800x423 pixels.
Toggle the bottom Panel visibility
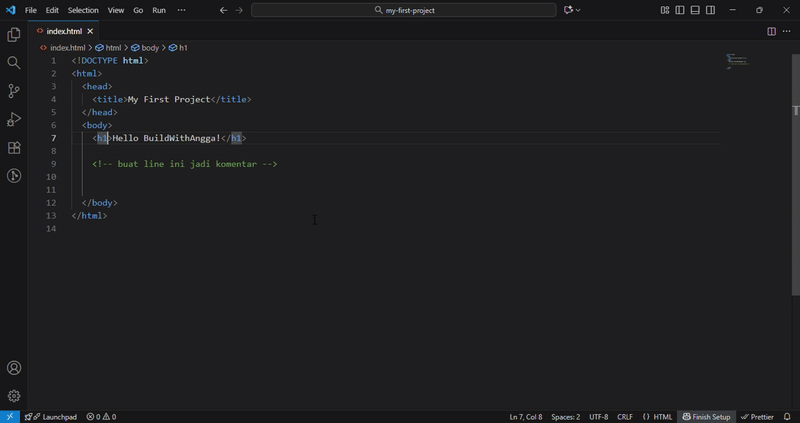click(695, 10)
